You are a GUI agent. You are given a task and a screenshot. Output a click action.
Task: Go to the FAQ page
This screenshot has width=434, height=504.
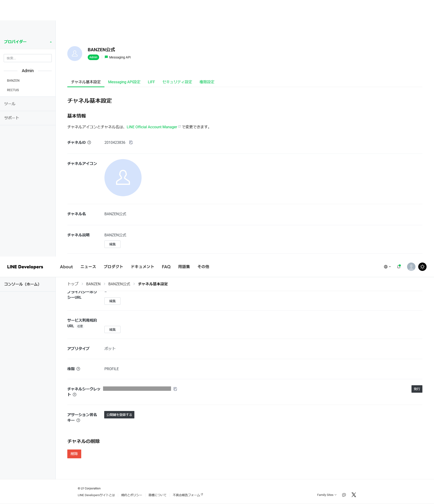click(x=166, y=267)
